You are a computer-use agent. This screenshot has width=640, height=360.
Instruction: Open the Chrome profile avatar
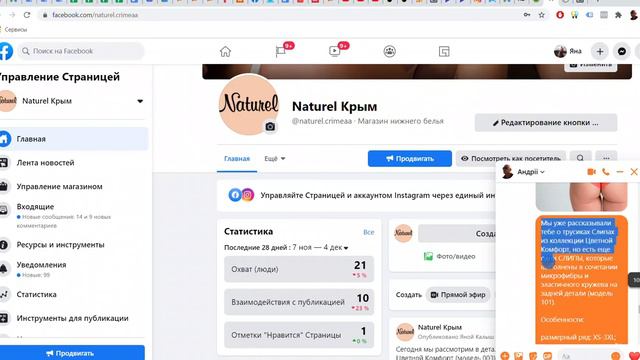[633, 15]
